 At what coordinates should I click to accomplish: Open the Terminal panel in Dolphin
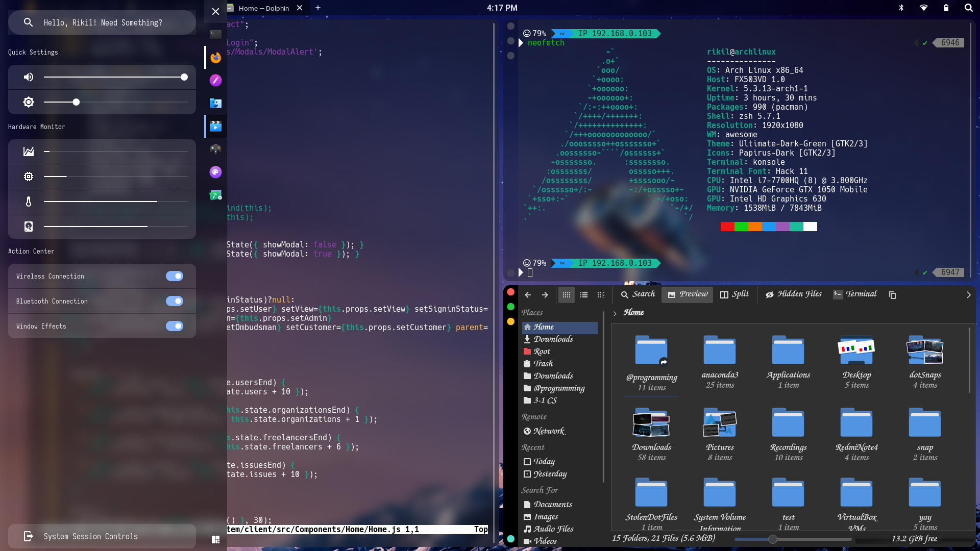(855, 294)
